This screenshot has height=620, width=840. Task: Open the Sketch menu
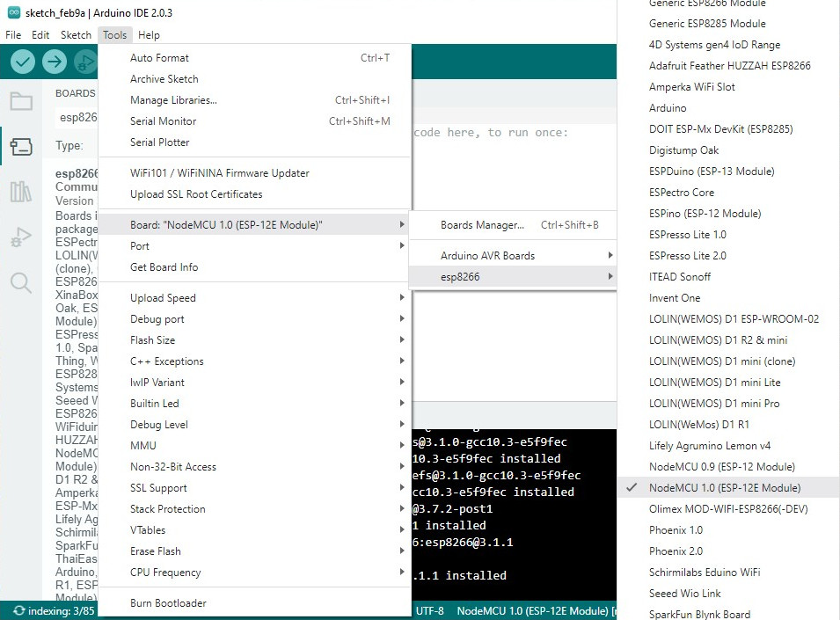pos(76,35)
